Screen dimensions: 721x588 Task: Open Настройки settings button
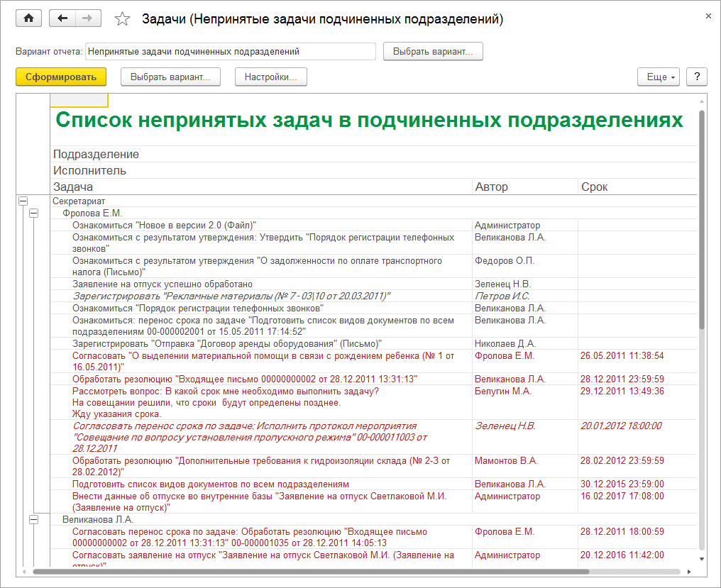[271, 77]
